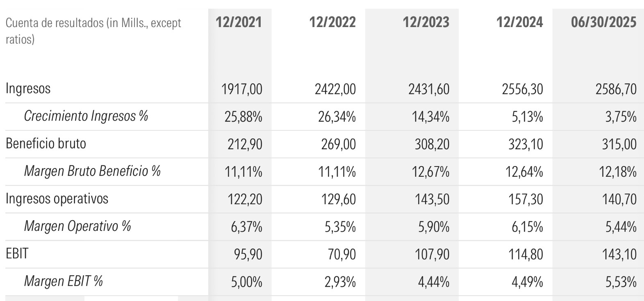Click the 1917,00 Ingresos value
This screenshot has width=644, height=301.
click(241, 89)
